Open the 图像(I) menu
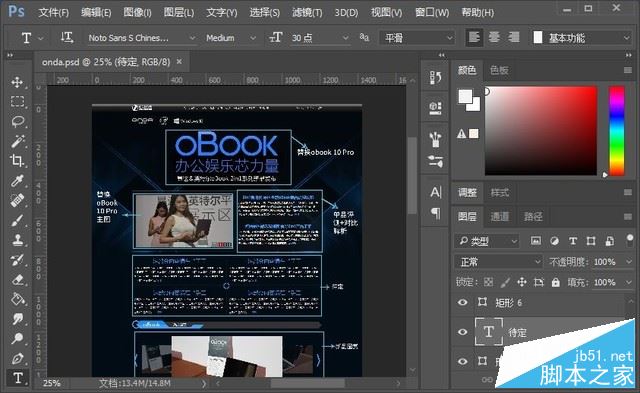Screen dimensions: 640x393 (138, 13)
